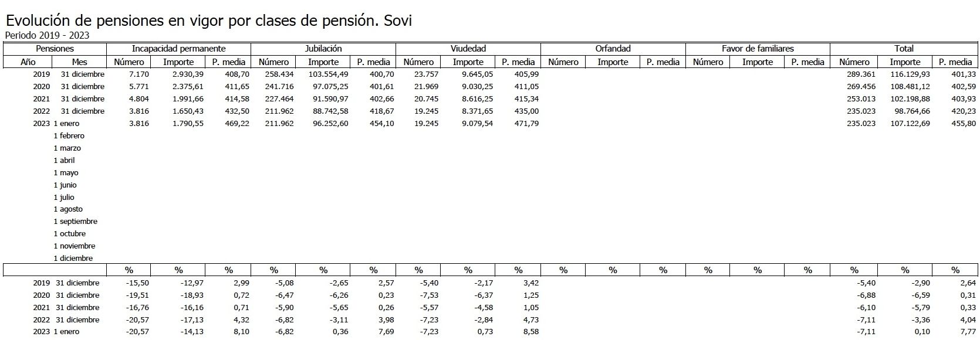Select the 'Orfandad' column group header
Screen dimensions: 980x340
[613, 49]
